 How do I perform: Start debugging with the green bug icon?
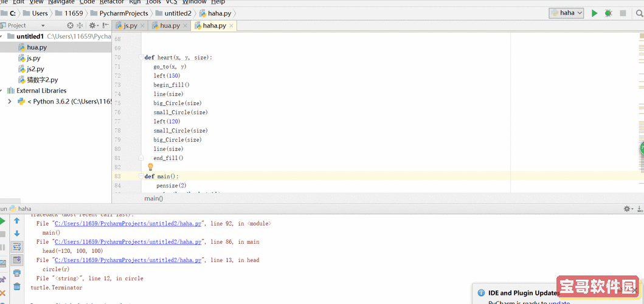click(608, 13)
